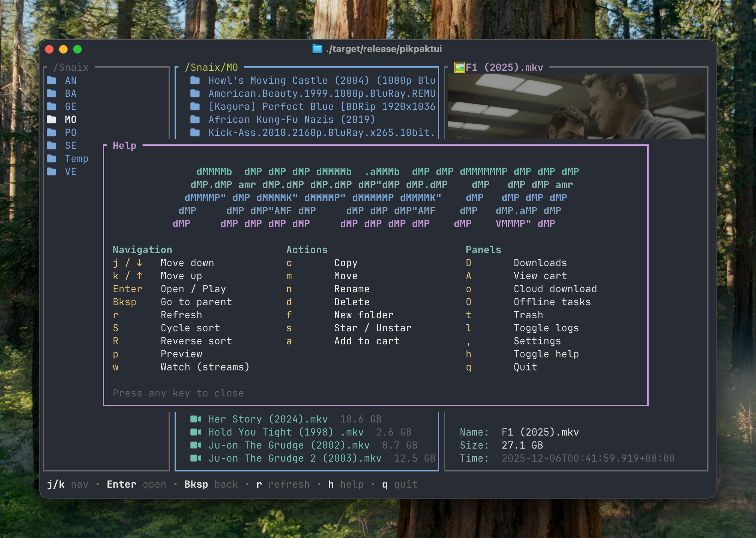756x538 pixels.
Task: Click folder icon beside Kick-Ass 2010 entry
Action: [x=195, y=133]
